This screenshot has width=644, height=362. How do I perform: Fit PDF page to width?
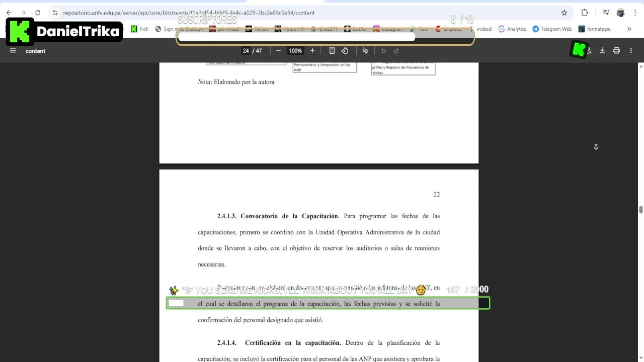click(x=332, y=51)
